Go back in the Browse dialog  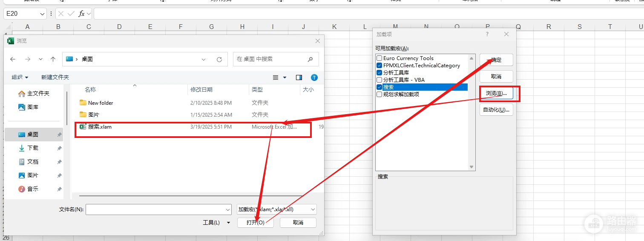tap(13, 59)
